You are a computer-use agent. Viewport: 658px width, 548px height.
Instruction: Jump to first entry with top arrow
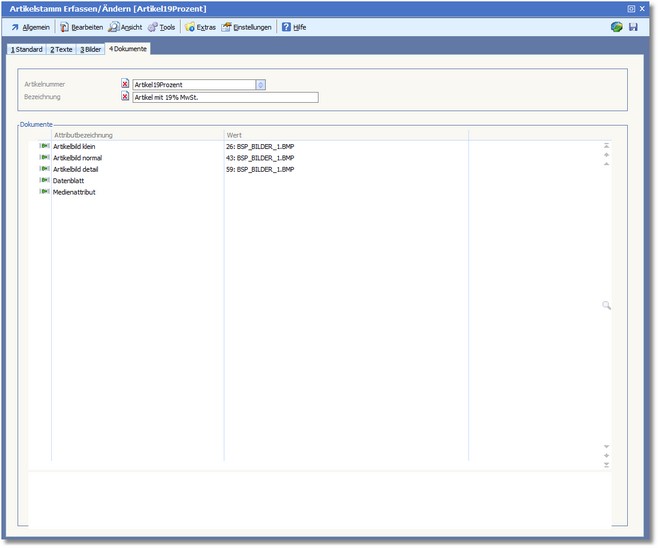coord(606,146)
